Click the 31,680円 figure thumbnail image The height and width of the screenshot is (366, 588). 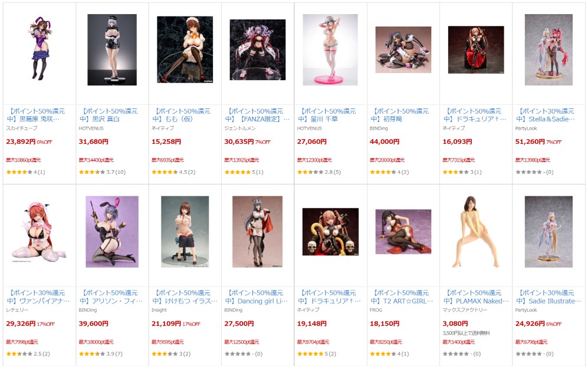click(112, 50)
